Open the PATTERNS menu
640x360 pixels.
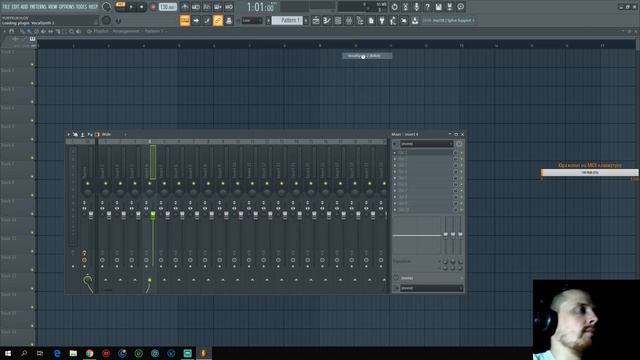pos(38,7)
